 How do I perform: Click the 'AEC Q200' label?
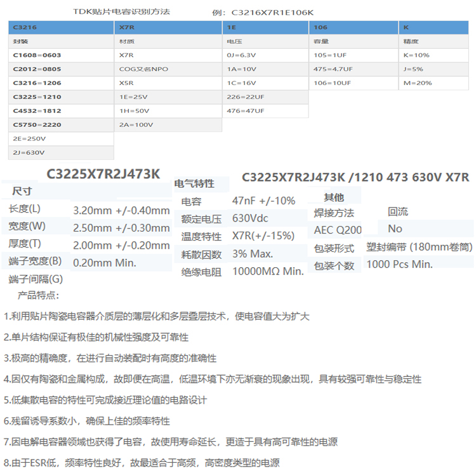point(338,230)
